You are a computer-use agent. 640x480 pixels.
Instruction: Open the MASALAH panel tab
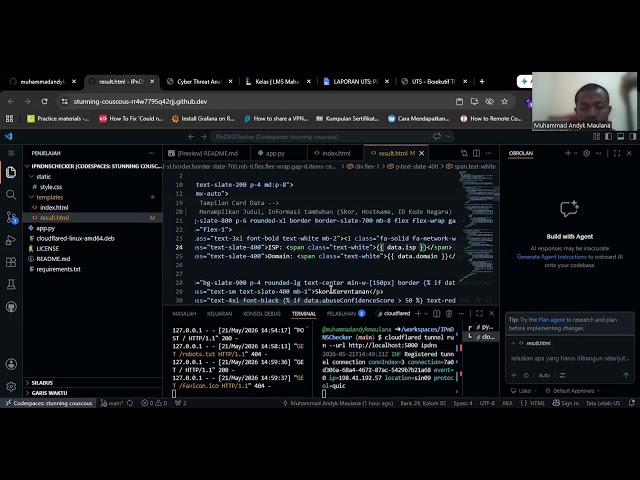[x=184, y=313]
